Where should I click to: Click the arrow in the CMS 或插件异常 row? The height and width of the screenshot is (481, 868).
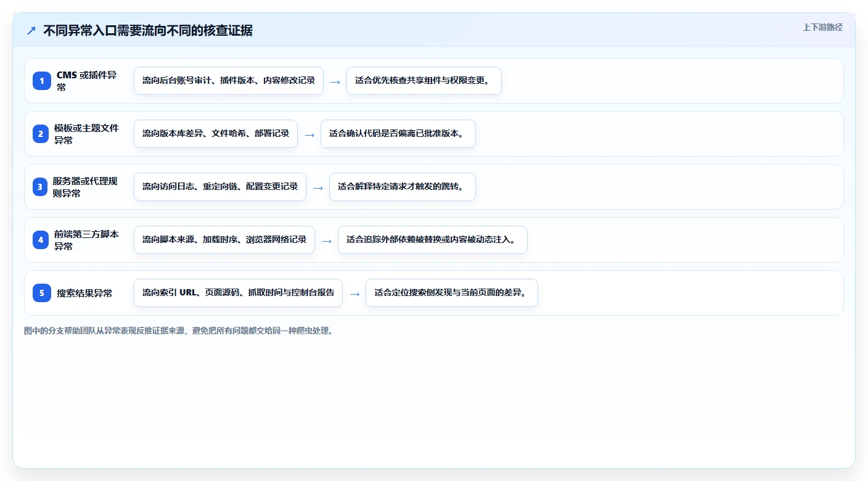[335, 81]
